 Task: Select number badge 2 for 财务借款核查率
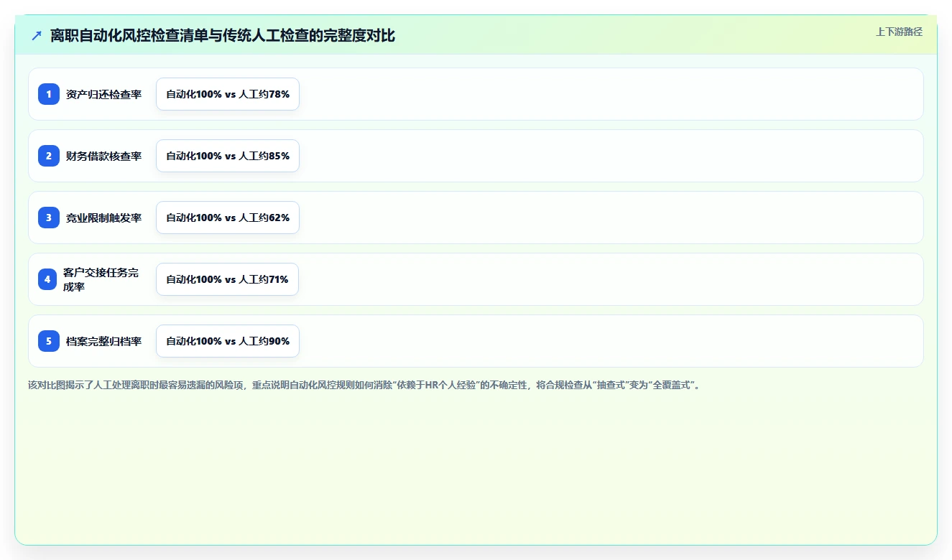pyautogui.click(x=49, y=156)
